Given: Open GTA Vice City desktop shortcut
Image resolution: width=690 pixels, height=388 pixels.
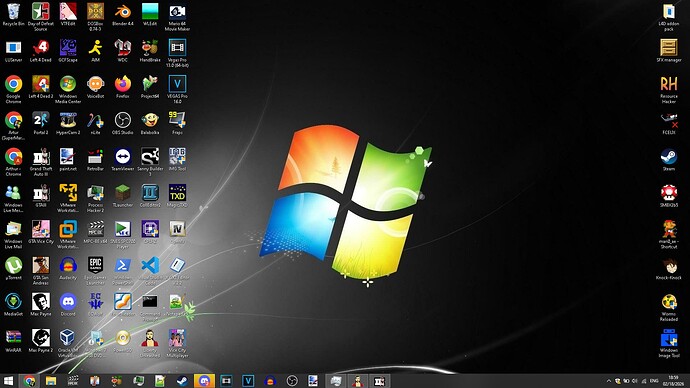Looking at the screenshot, I should tap(40, 232).
